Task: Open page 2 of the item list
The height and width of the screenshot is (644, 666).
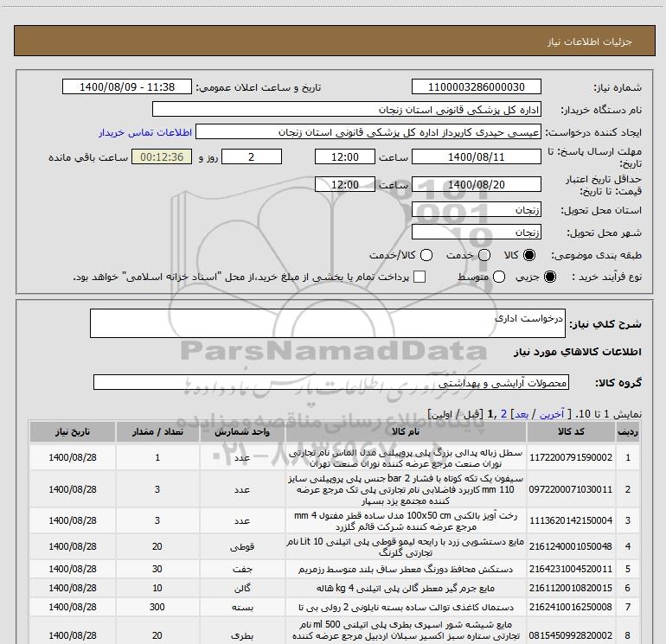Action: tap(503, 414)
